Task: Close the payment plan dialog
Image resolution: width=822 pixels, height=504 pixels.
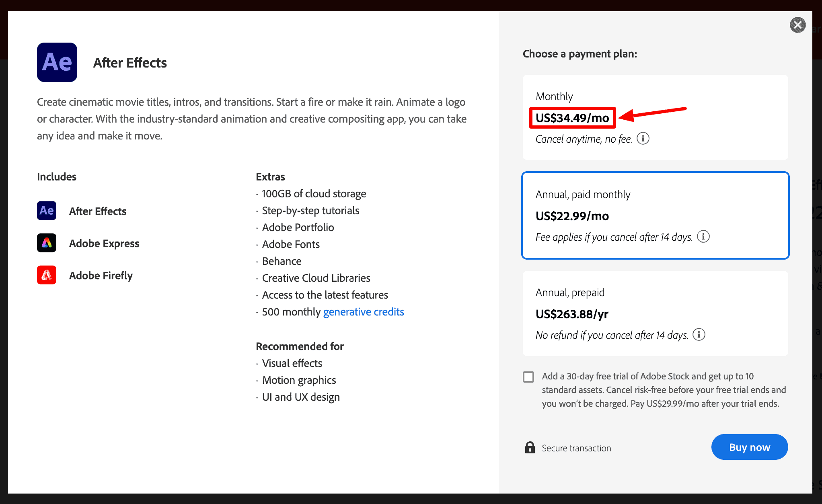Action: [797, 25]
